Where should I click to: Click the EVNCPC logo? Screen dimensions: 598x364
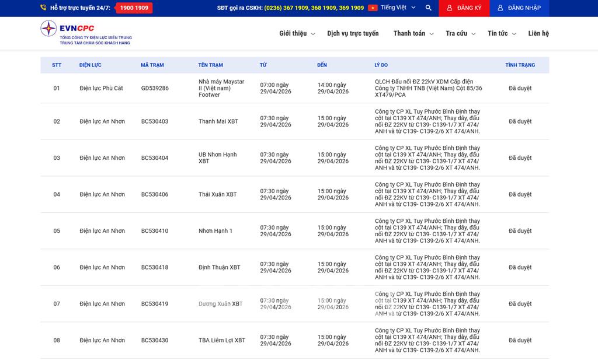85,33
